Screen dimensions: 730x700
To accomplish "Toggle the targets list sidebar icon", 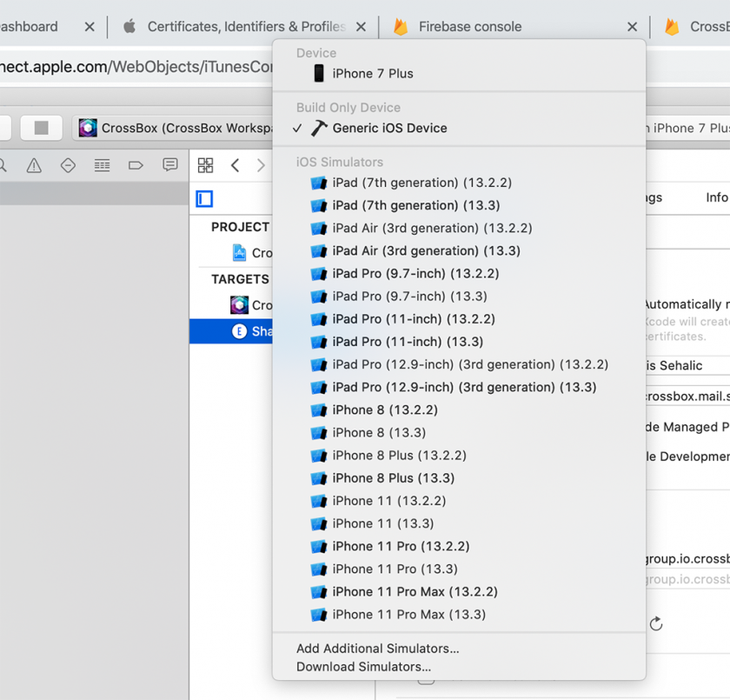I will (204, 199).
